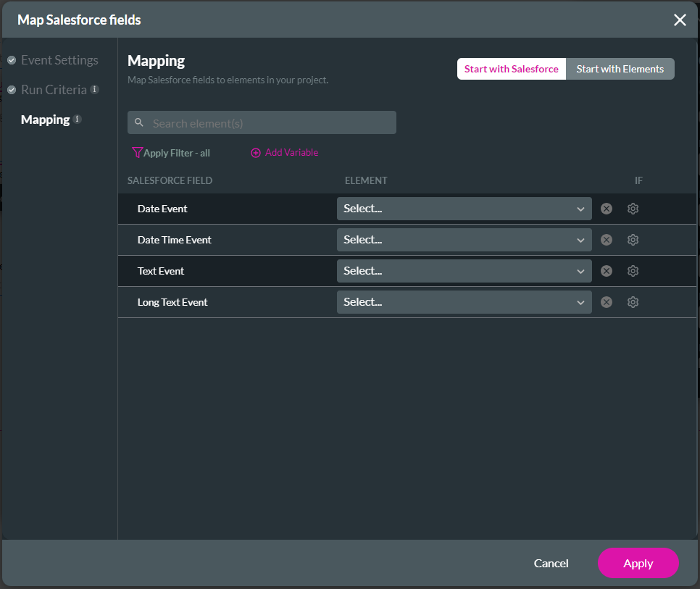The width and height of the screenshot is (700, 589).
Task: Focus the Search element(s) field
Action: [x=268, y=123]
